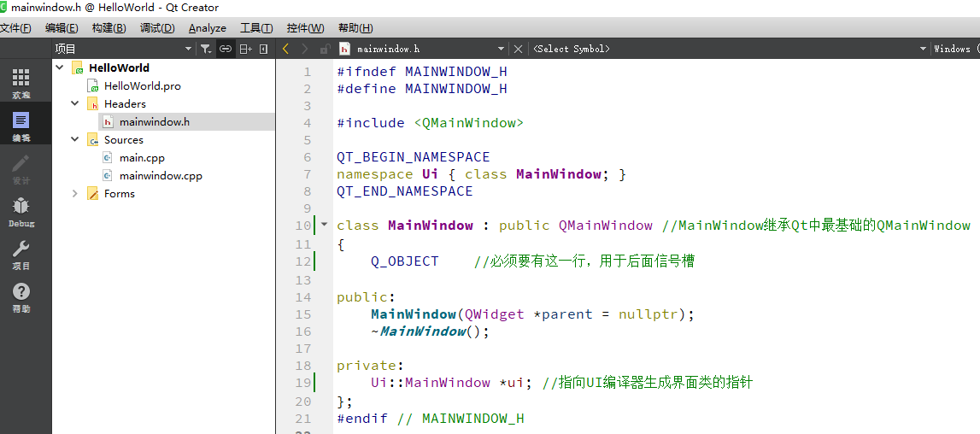Viewport: 980px width, 434px height.
Task: Click the HelloWorld.pro file icon
Action: [x=93, y=86]
